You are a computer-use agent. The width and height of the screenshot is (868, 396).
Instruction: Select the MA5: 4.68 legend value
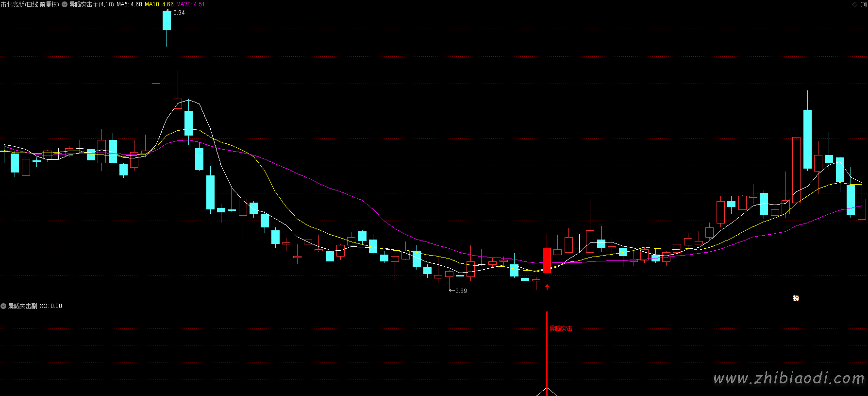[x=129, y=4]
